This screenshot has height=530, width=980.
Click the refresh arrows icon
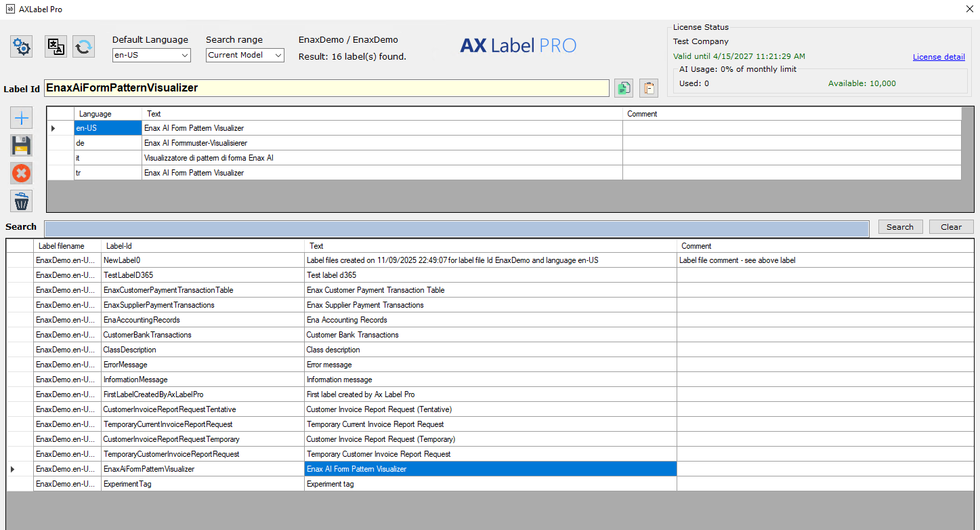tap(84, 47)
